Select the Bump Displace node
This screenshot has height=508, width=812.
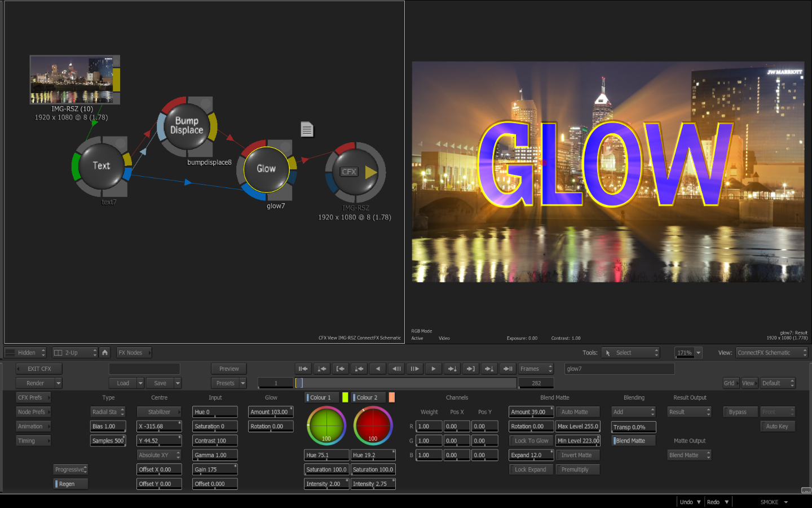(x=186, y=126)
